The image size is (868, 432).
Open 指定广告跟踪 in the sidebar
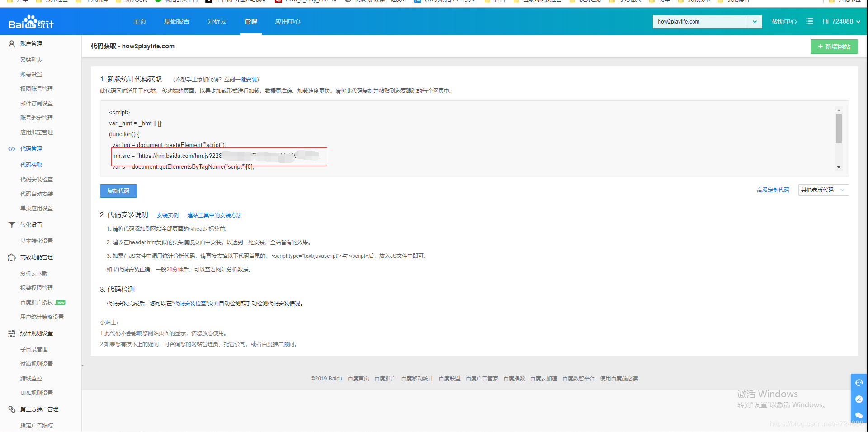37,426
